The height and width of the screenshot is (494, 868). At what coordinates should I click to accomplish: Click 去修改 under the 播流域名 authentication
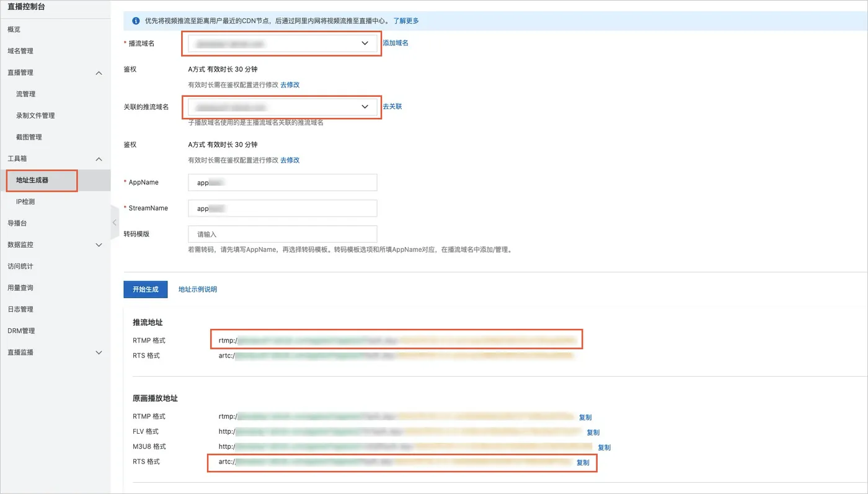[290, 84]
